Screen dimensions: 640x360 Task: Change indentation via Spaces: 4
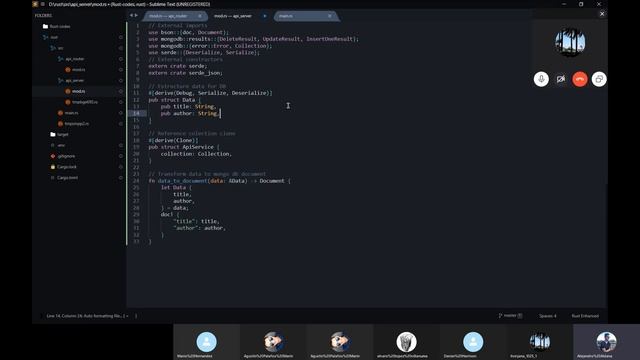[x=548, y=316]
